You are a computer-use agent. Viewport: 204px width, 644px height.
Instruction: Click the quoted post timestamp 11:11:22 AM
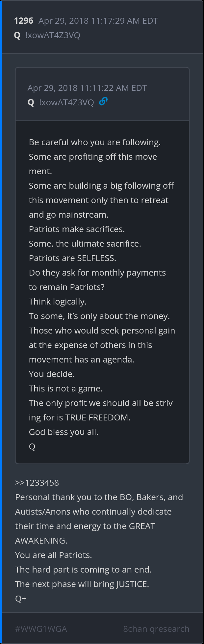[x=87, y=88]
